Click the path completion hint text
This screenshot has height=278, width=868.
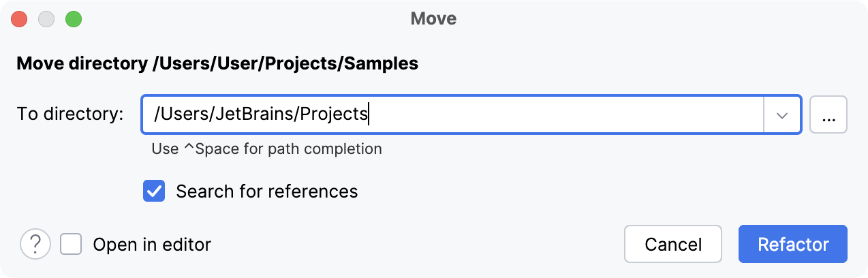click(266, 148)
